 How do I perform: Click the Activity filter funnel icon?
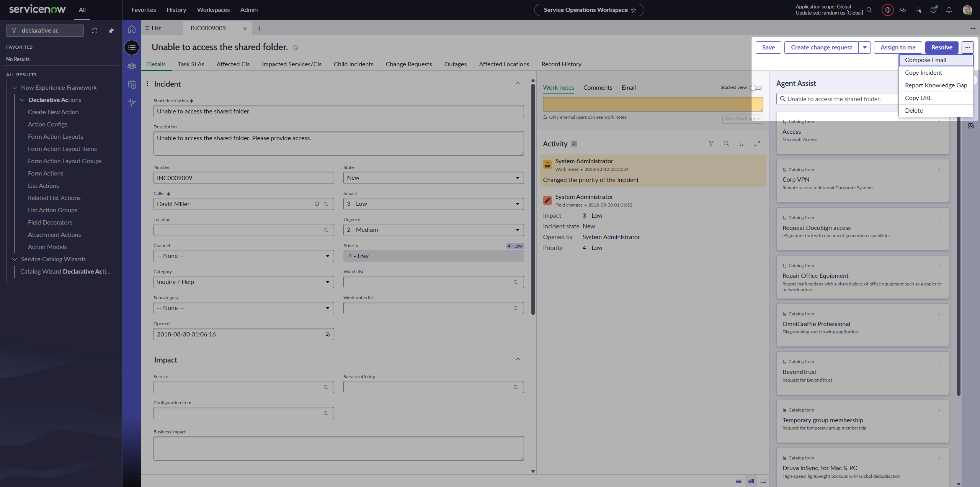711,144
